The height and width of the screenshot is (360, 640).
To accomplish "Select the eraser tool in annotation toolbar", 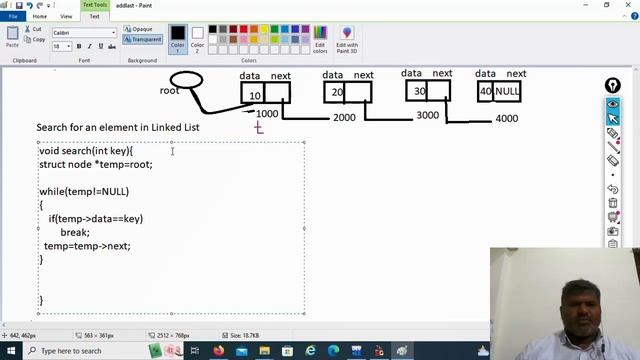I will point(613,161).
